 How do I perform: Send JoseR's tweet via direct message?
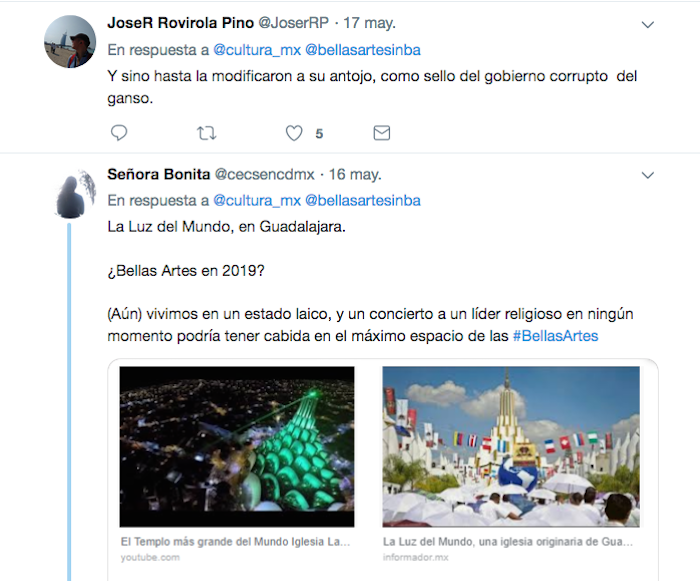(382, 133)
